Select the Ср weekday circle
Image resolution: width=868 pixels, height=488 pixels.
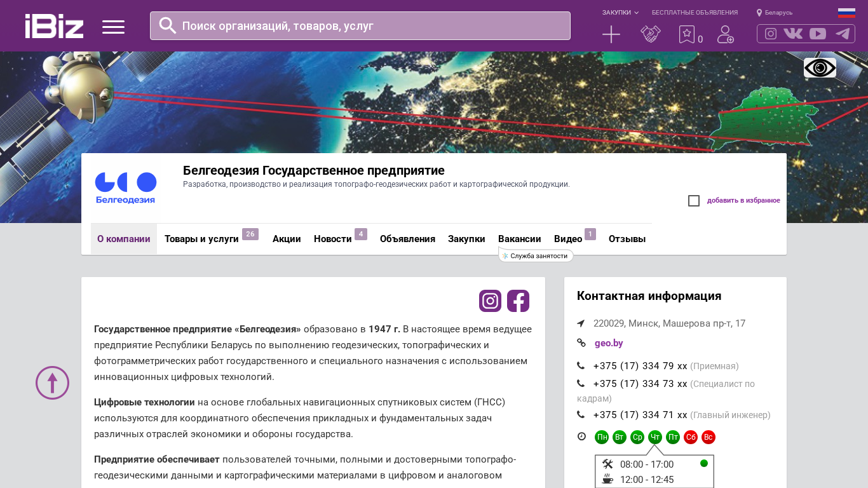pos(637,437)
